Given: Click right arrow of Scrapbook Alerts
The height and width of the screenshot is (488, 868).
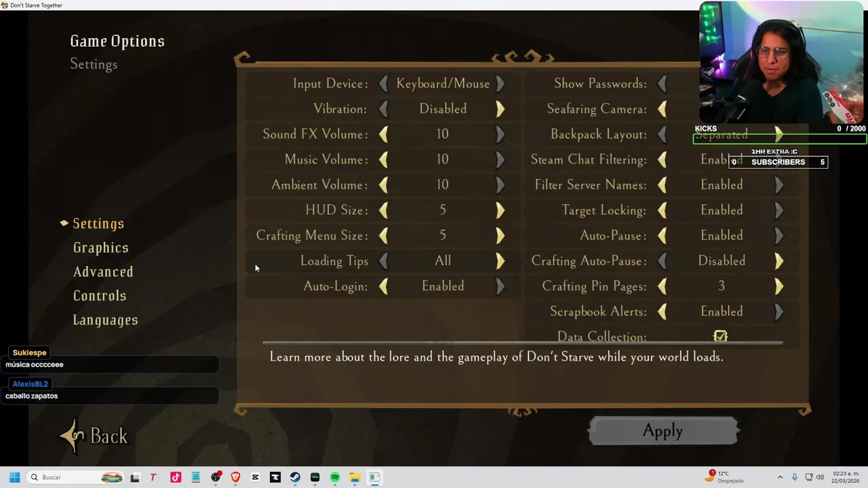Looking at the screenshot, I should pos(778,312).
